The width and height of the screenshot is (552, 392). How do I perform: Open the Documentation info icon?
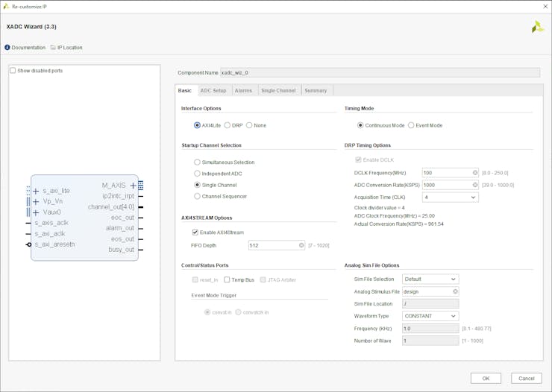tap(7, 48)
